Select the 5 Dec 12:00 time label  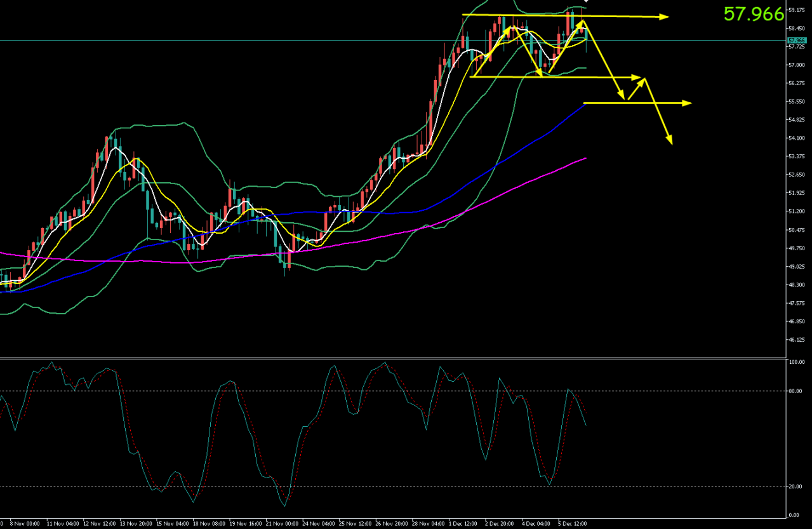[572, 524]
